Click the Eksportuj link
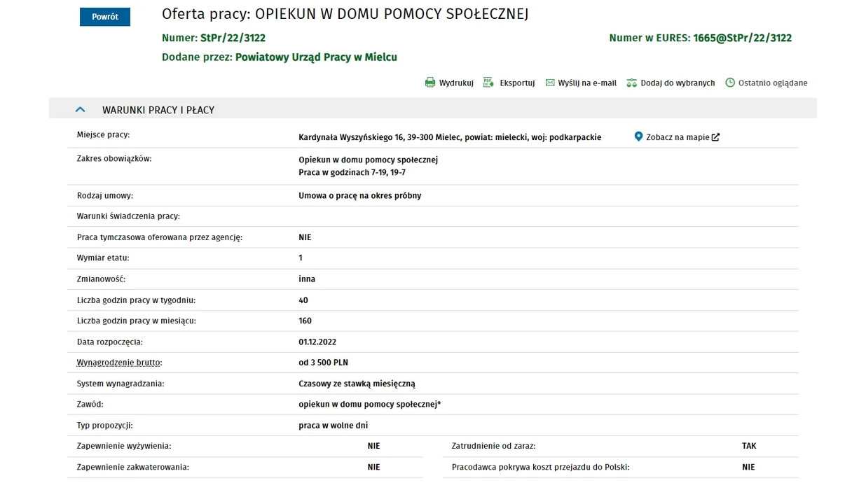 tap(517, 83)
